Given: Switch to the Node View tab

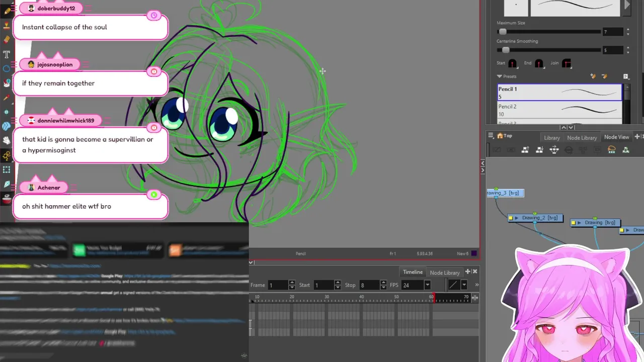Looking at the screenshot, I should coord(616,137).
